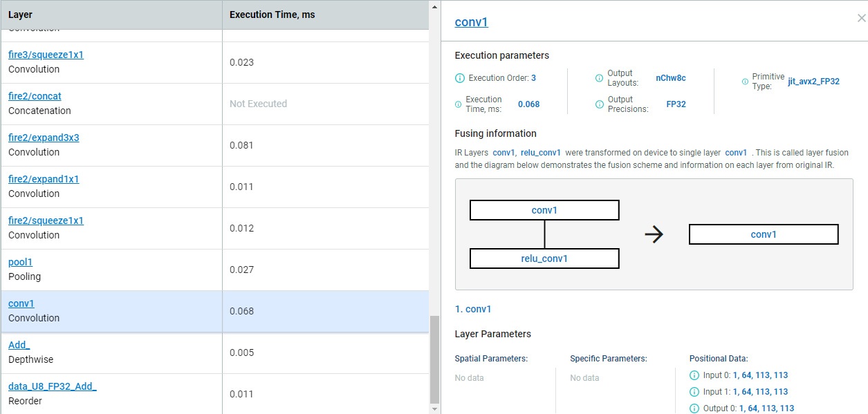The height and width of the screenshot is (414, 868).
Task: Click relu_conv1 box in fusion diagram
Action: pos(544,258)
